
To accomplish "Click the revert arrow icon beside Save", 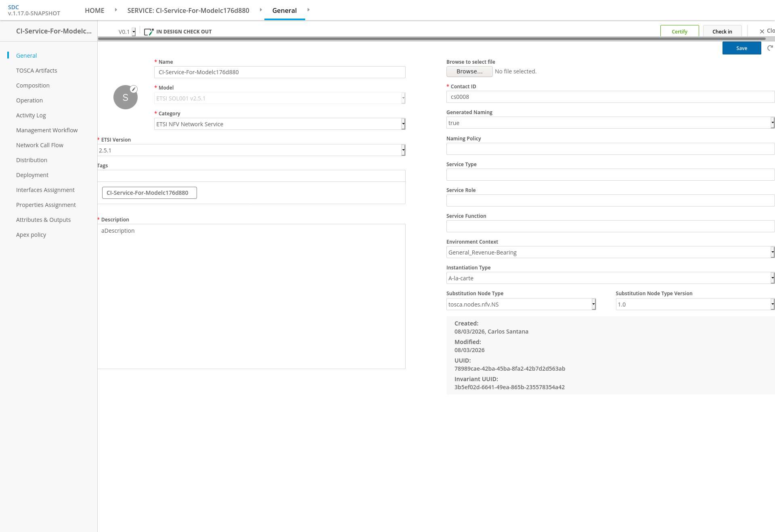I will point(770,48).
